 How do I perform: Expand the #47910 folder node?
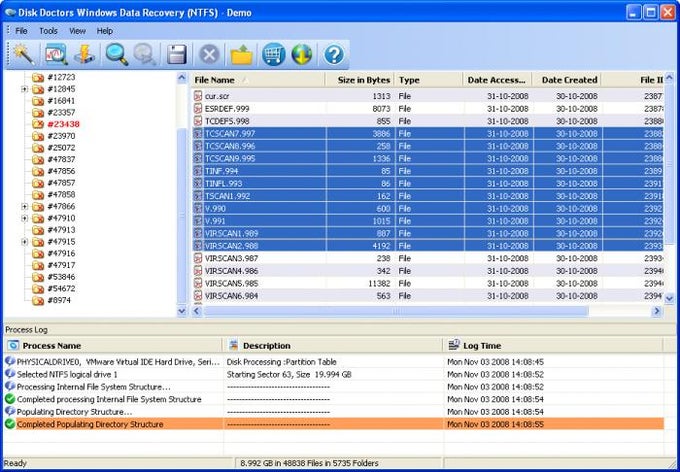tap(25, 218)
